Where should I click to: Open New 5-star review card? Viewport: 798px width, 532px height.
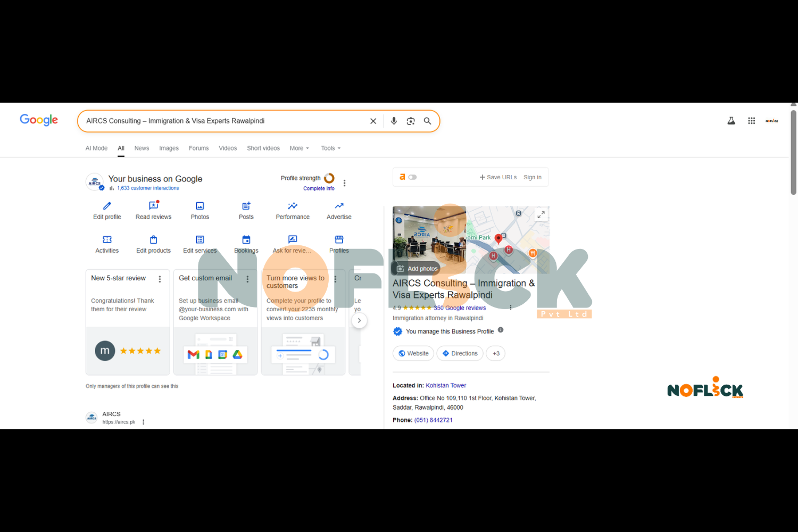[x=128, y=322]
